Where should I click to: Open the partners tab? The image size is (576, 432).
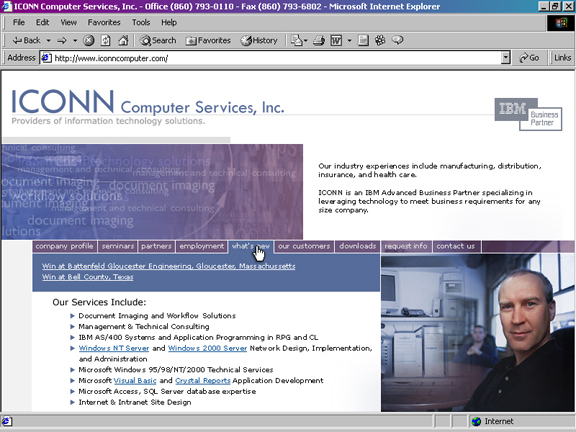coord(156,246)
